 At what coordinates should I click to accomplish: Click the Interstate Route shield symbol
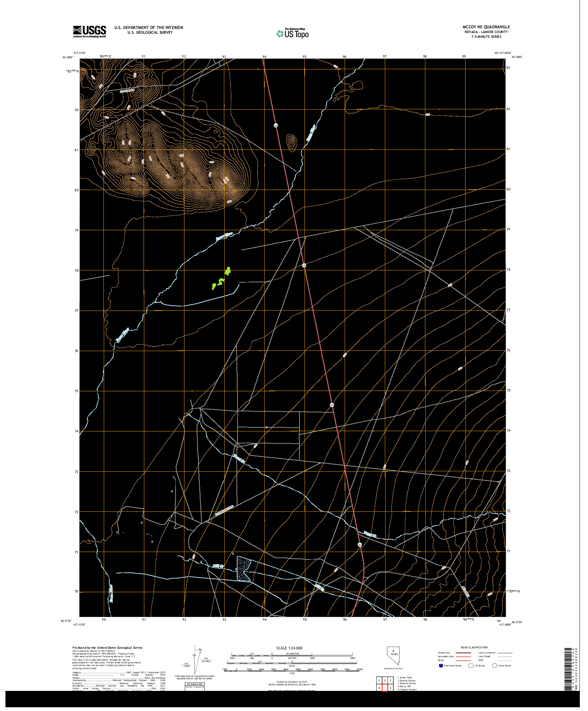[x=441, y=666]
